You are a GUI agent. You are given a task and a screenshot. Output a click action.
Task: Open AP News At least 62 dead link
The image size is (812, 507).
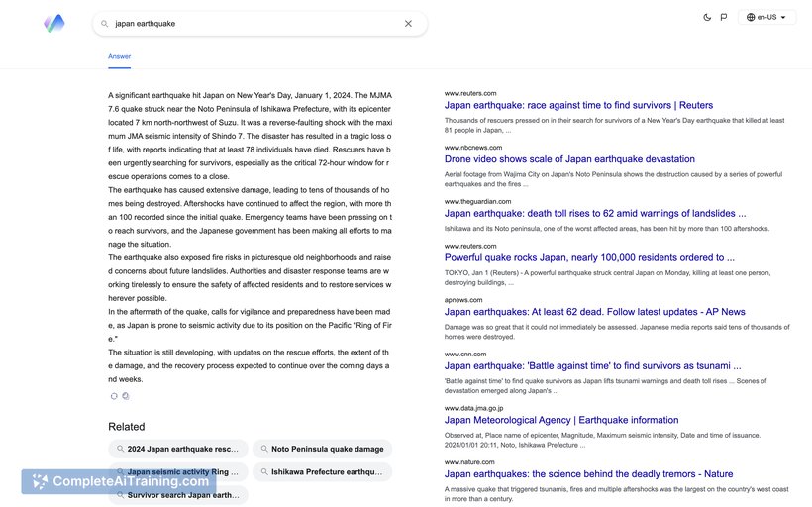594,312
